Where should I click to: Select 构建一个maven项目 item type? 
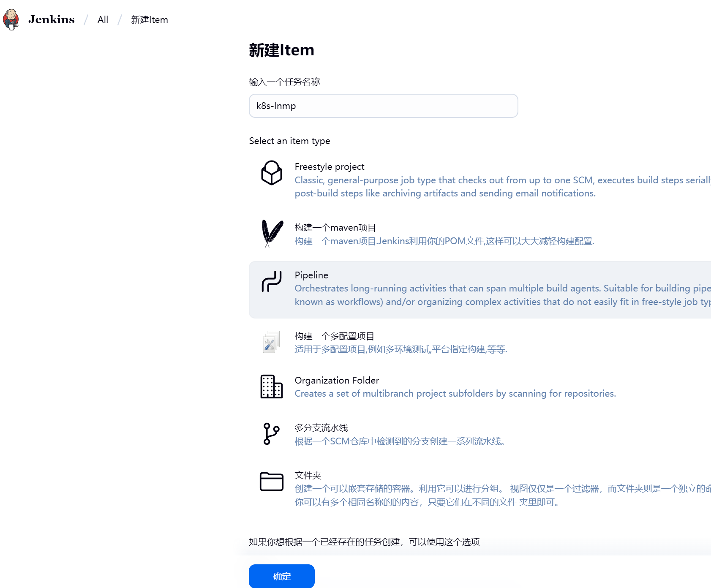pyautogui.click(x=335, y=227)
